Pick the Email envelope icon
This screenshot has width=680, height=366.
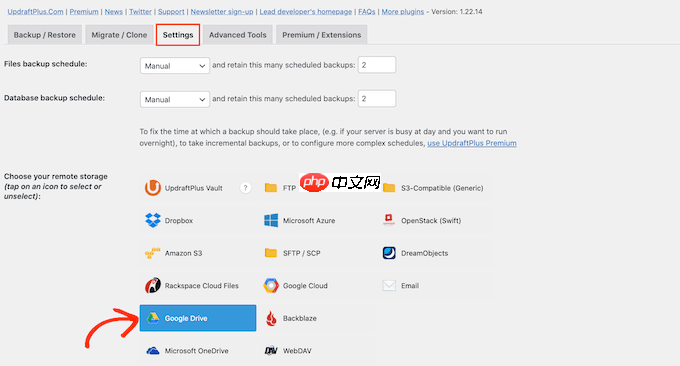coord(389,285)
